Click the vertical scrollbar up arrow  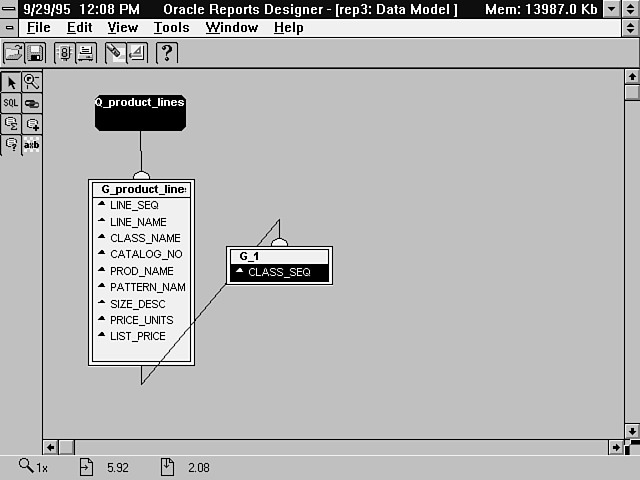[631, 76]
